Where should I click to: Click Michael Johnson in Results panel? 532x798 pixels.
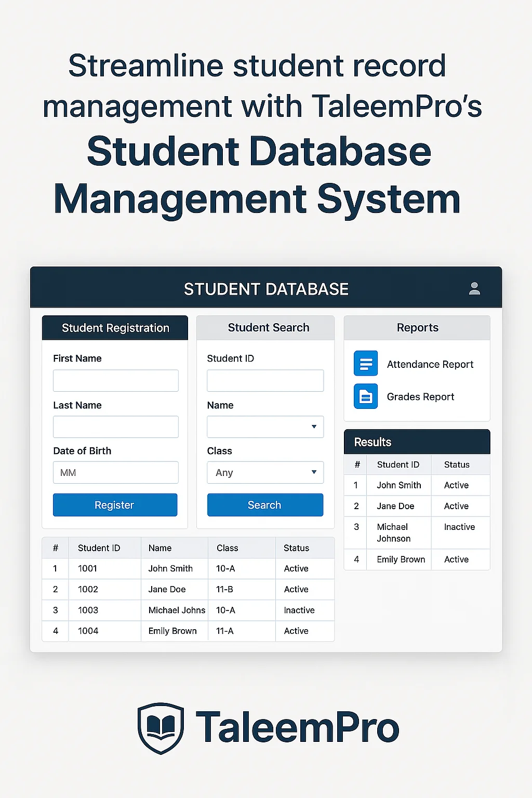tap(393, 533)
